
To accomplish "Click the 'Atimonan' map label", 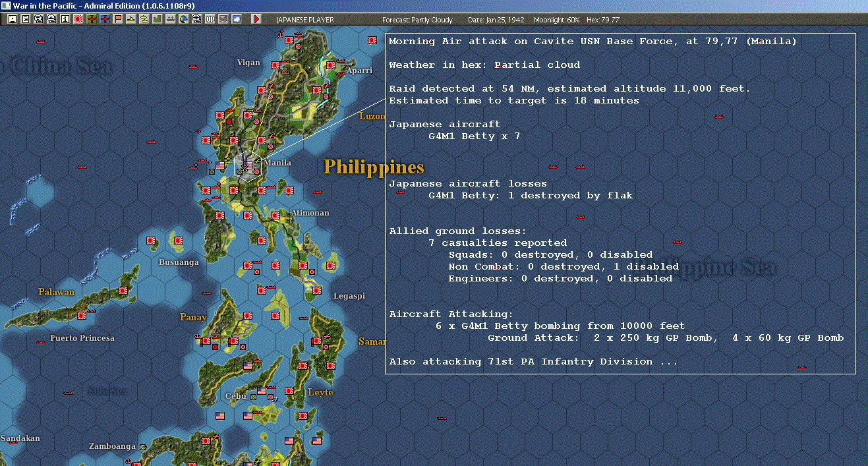I will pos(310,213).
